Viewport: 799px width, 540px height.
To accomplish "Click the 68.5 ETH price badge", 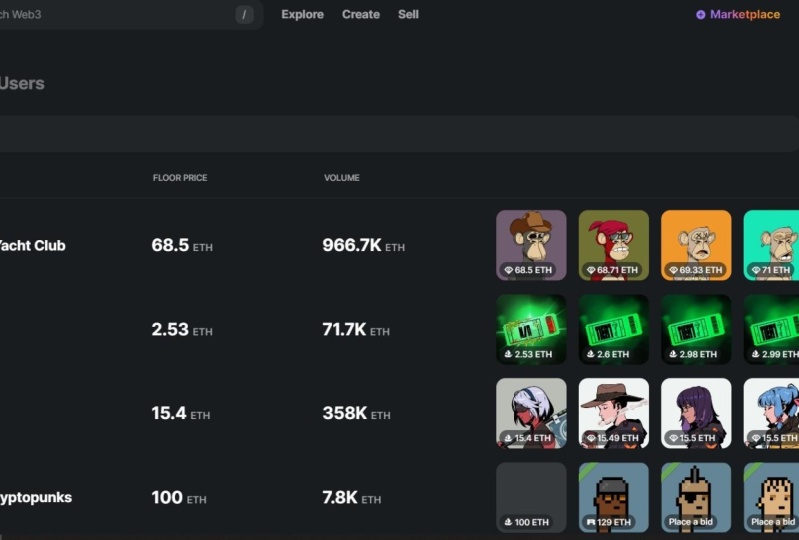I will [528, 270].
